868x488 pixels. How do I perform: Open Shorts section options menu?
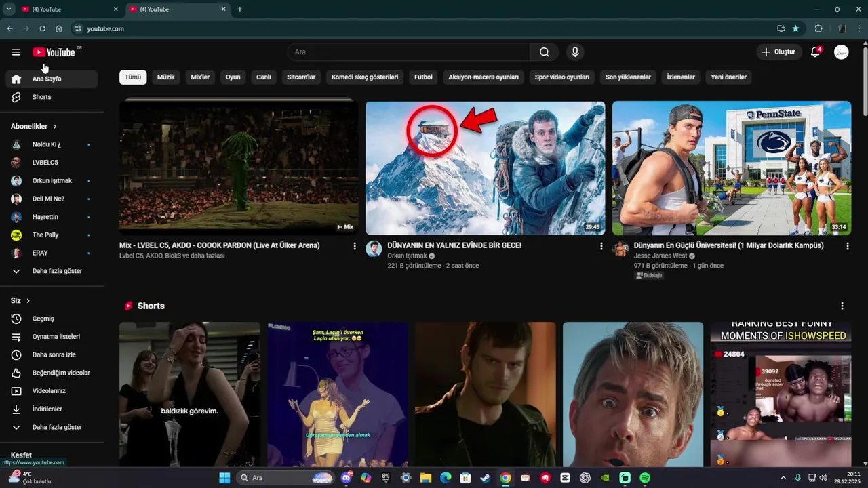pos(842,306)
